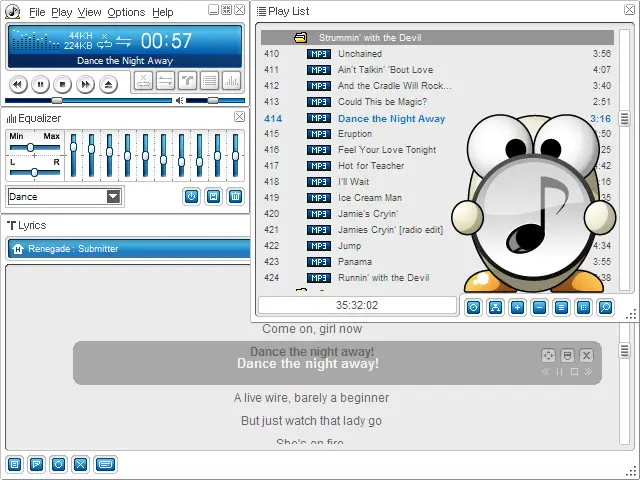The width and height of the screenshot is (640, 480).
Task: Click the speaker mute icon
Action: coord(180,101)
